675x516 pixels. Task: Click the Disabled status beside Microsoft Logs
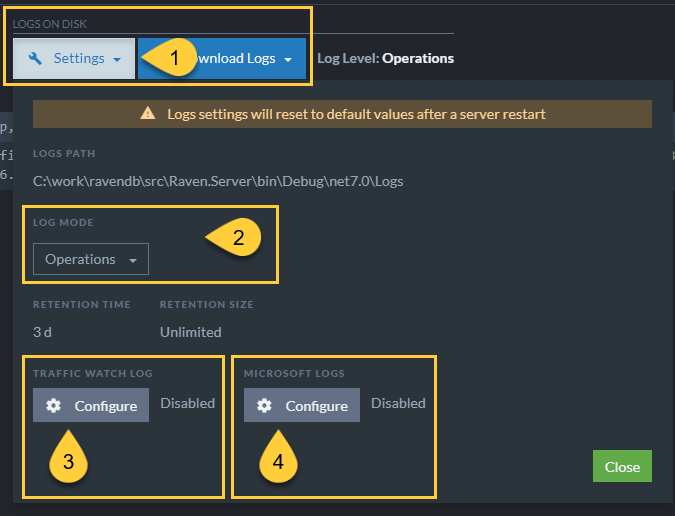398,403
